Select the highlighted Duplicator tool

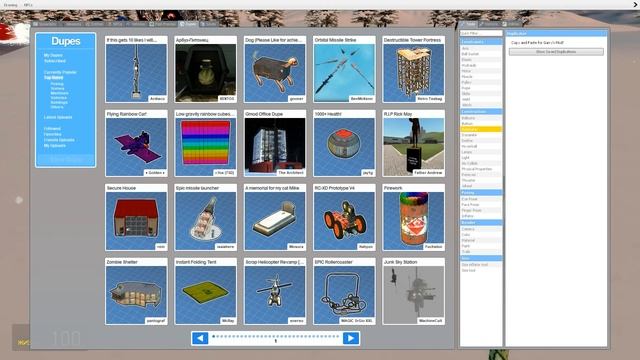(481, 129)
